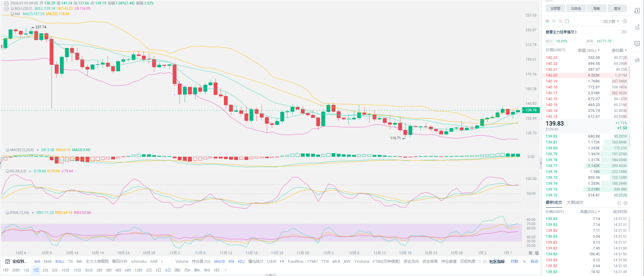
Task: Toggle 对数 logarithmic scale
Action: (514, 261)
